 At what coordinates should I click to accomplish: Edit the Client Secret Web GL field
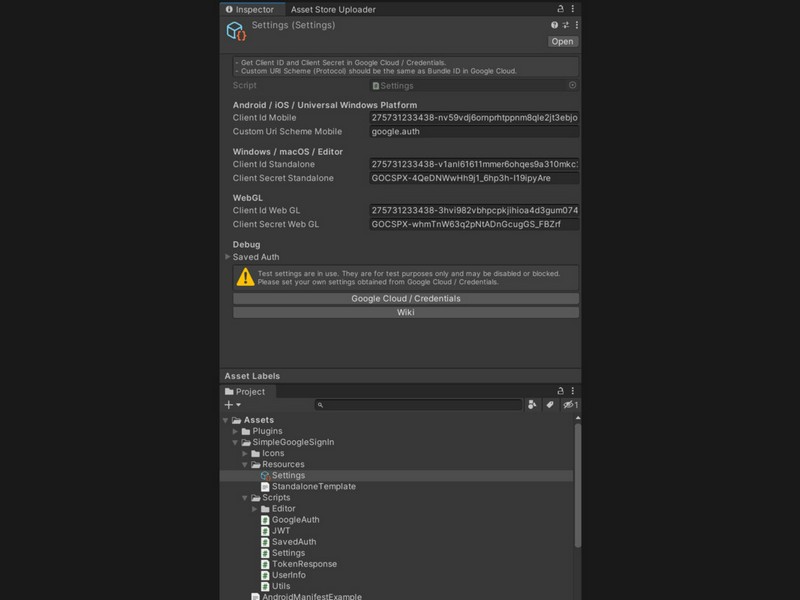click(x=474, y=224)
